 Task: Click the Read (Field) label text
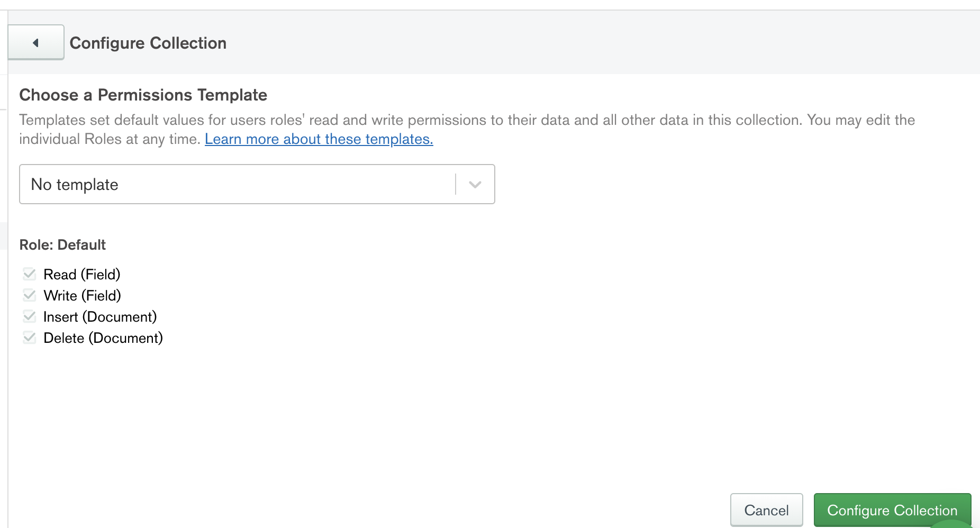pyautogui.click(x=82, y=275)
